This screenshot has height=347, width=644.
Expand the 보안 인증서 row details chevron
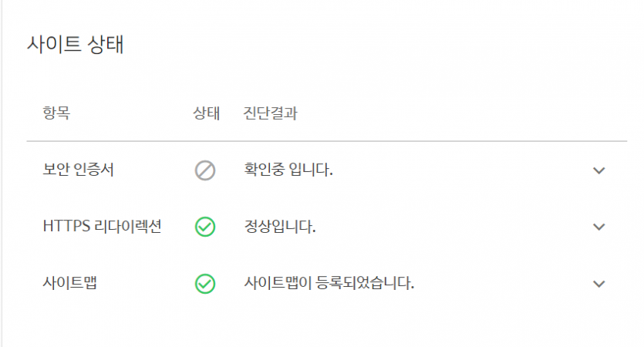[599, 170]
